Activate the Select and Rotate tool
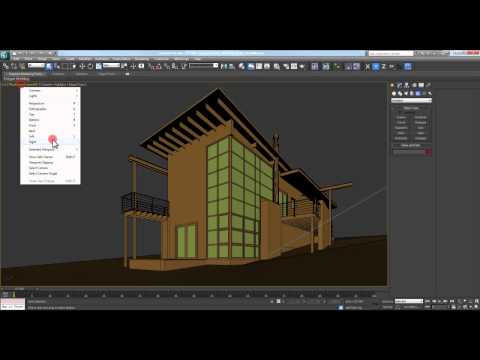Screen dimensions: 480x360 click(90, 67)
